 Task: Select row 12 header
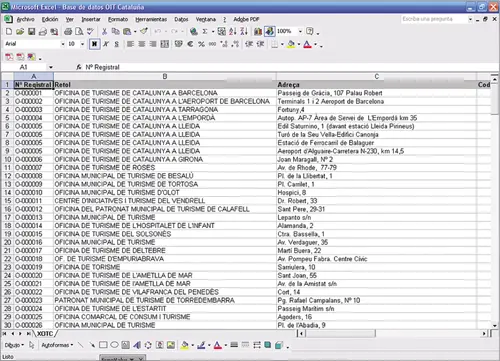[x=7, y=176]
